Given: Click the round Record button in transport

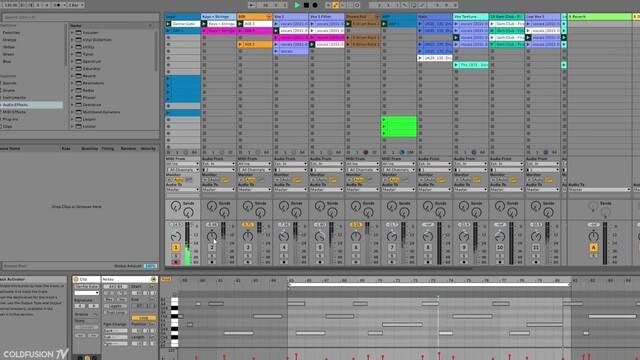Looking at the screenshot, I should coord(315,5).
